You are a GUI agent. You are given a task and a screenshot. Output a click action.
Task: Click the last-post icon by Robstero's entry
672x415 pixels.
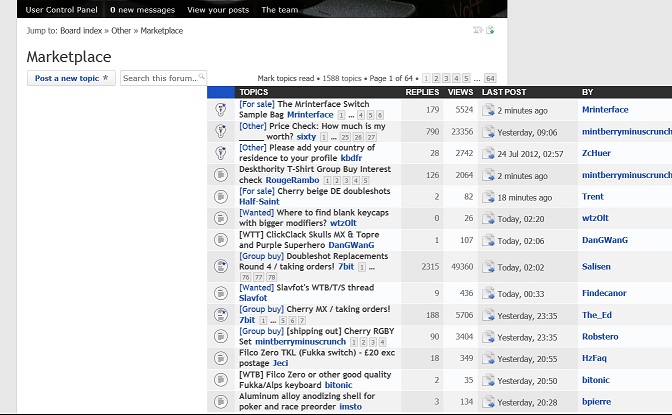tap(488, 337)
